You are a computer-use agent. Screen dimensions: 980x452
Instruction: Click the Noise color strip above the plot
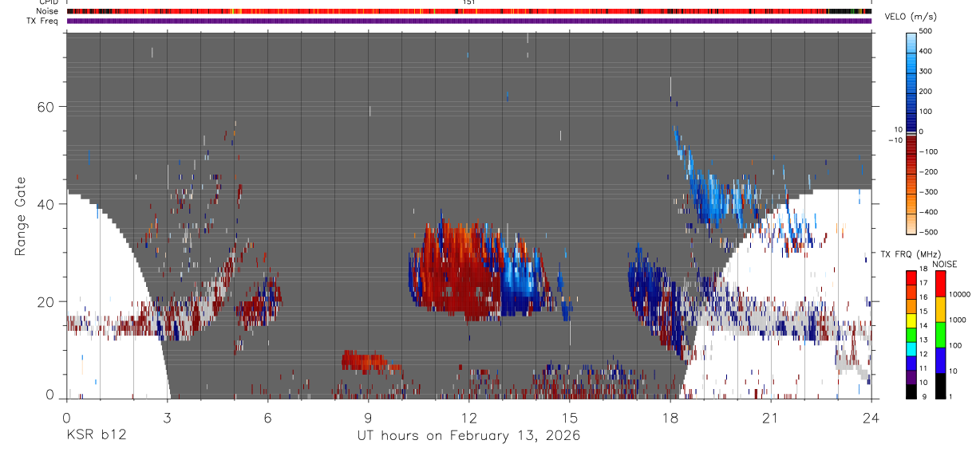tap(469, 11)
